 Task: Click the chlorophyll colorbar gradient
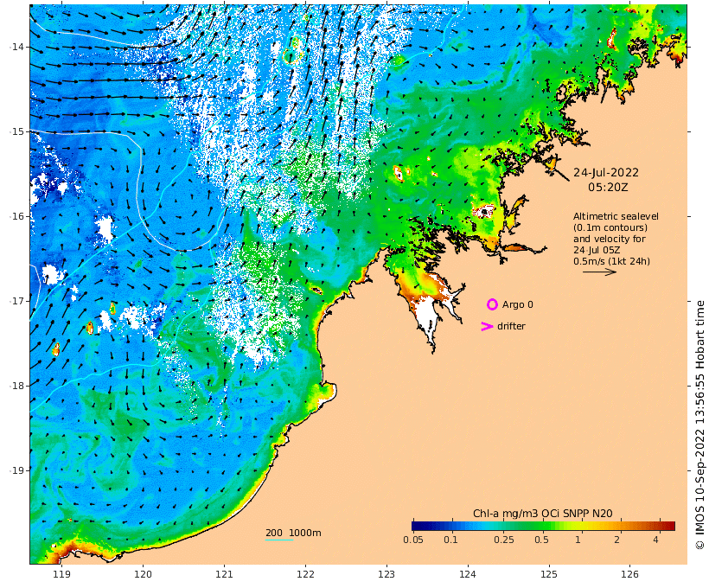(543, 526)
